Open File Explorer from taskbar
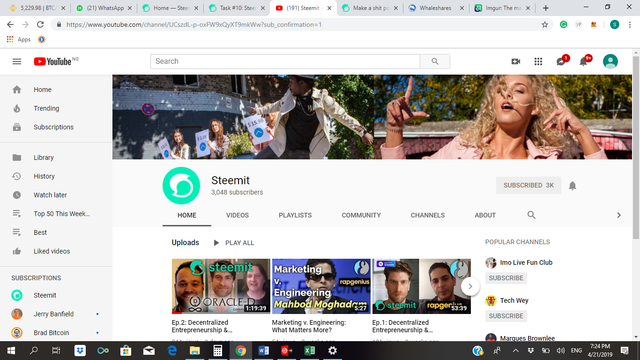Image resolution: width=640 pixels, height=360 pixels. coord(195,351)
